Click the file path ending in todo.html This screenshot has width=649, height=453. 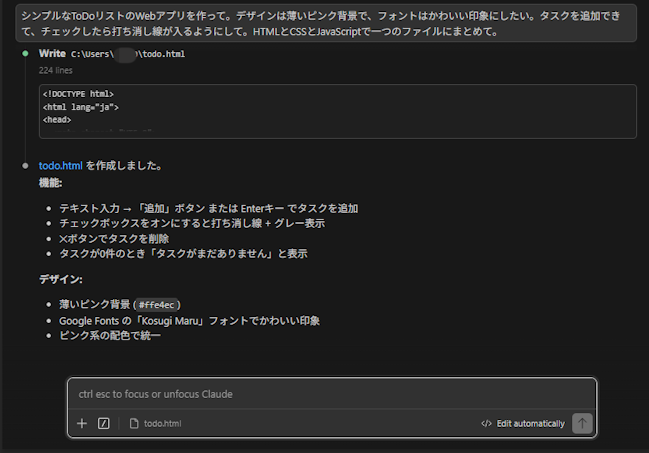(x=128, y=54)
